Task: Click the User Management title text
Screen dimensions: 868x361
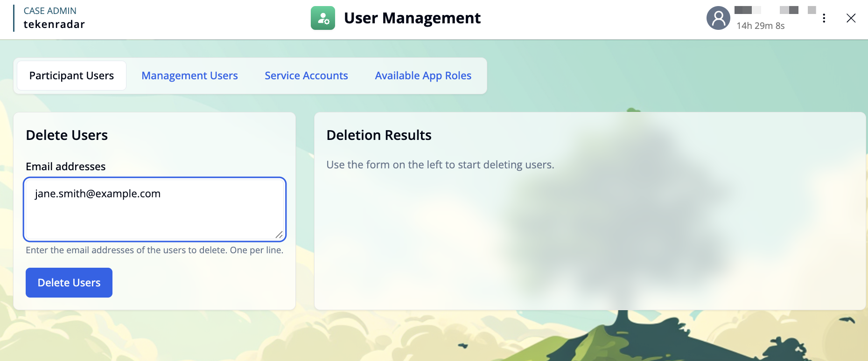Action: coord(412,18)
